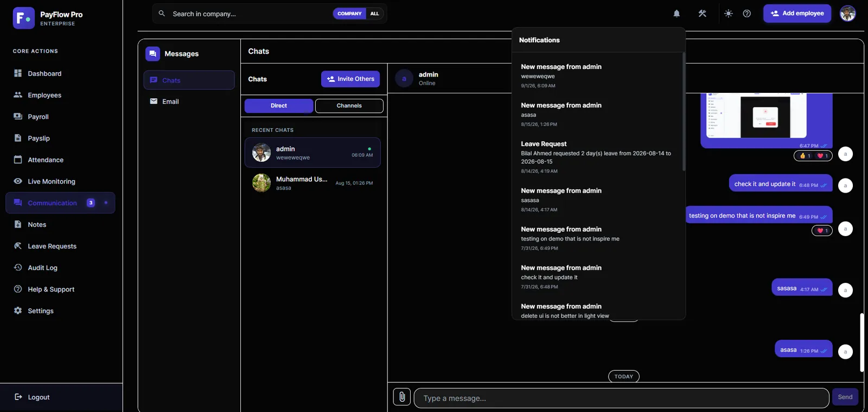Click the notifications panel scrollbar
Screen dimensions: 868x412
tap(684, 111)
